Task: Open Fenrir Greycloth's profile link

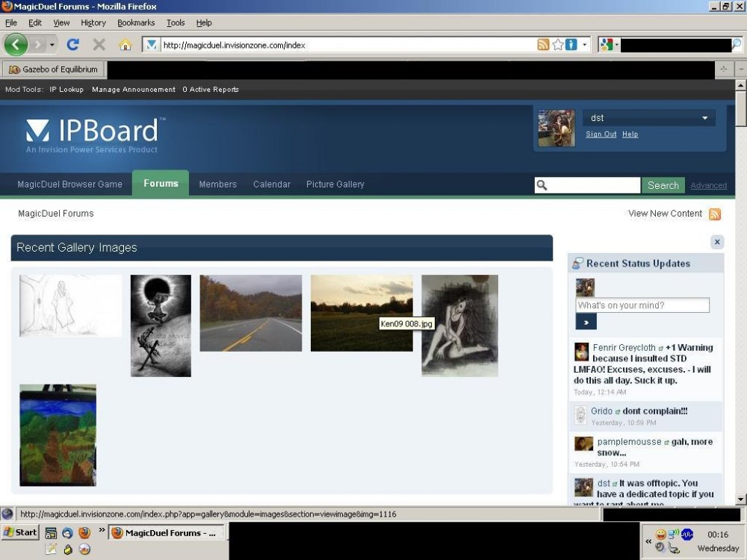Action: coord(624,348)
